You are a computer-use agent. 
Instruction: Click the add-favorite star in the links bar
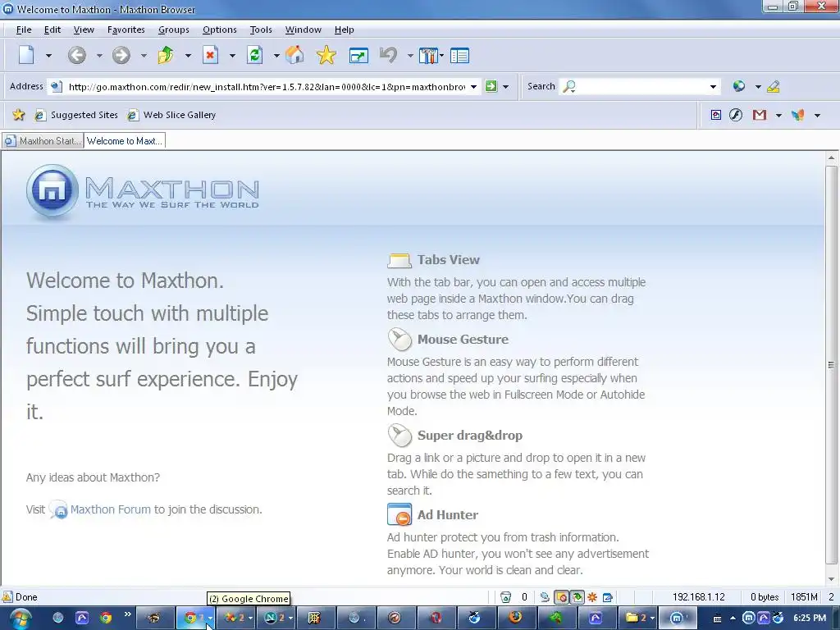(x=19, y=115)
